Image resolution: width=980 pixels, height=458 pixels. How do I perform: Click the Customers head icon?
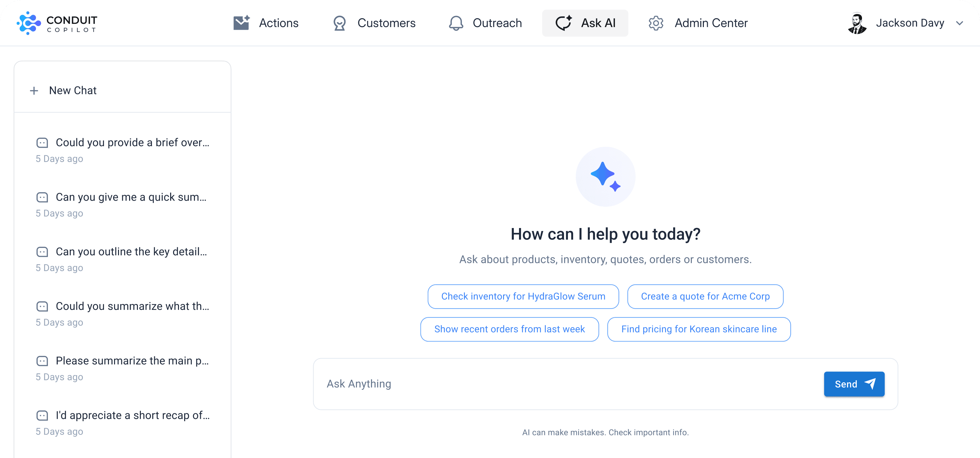[x=339, y=23]
